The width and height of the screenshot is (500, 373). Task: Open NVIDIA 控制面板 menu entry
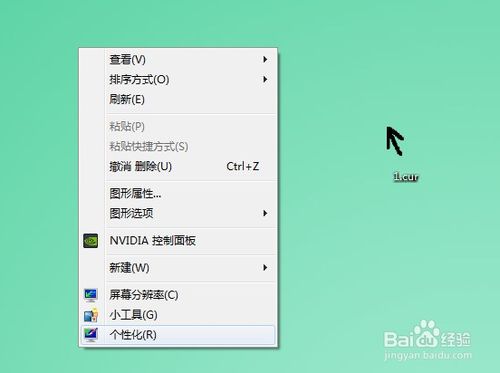(178, 241)
